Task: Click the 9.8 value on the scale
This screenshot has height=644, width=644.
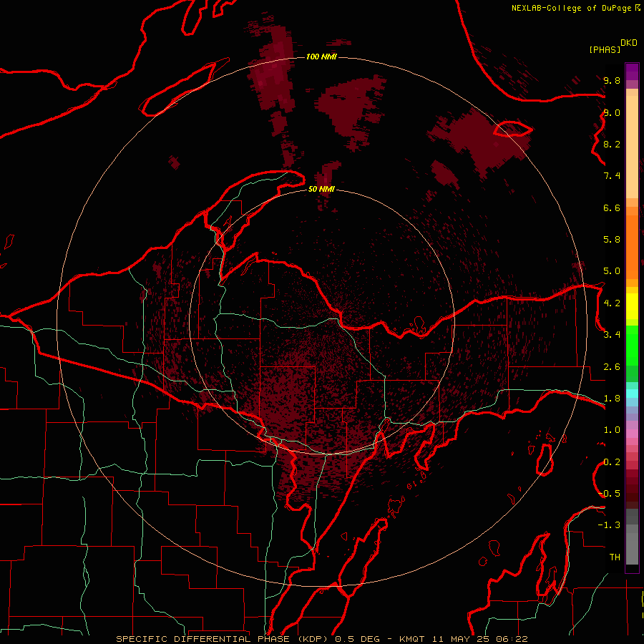Action: pos(612,80)
